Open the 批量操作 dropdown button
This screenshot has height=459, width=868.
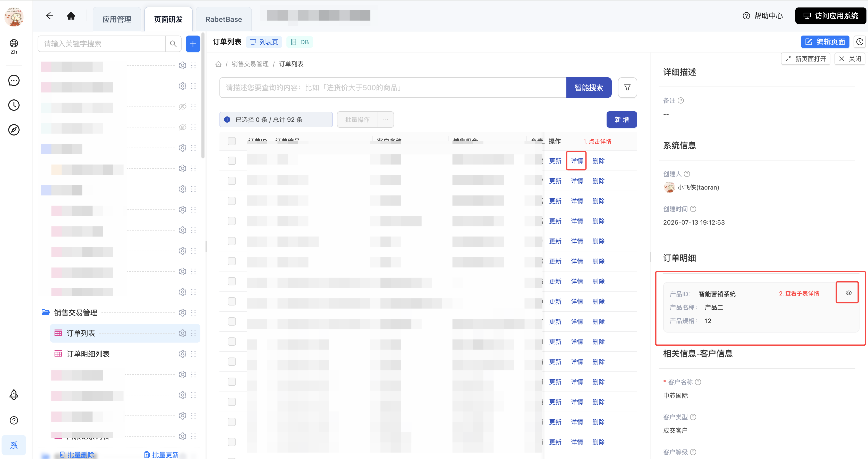click(x=358, y=120)
